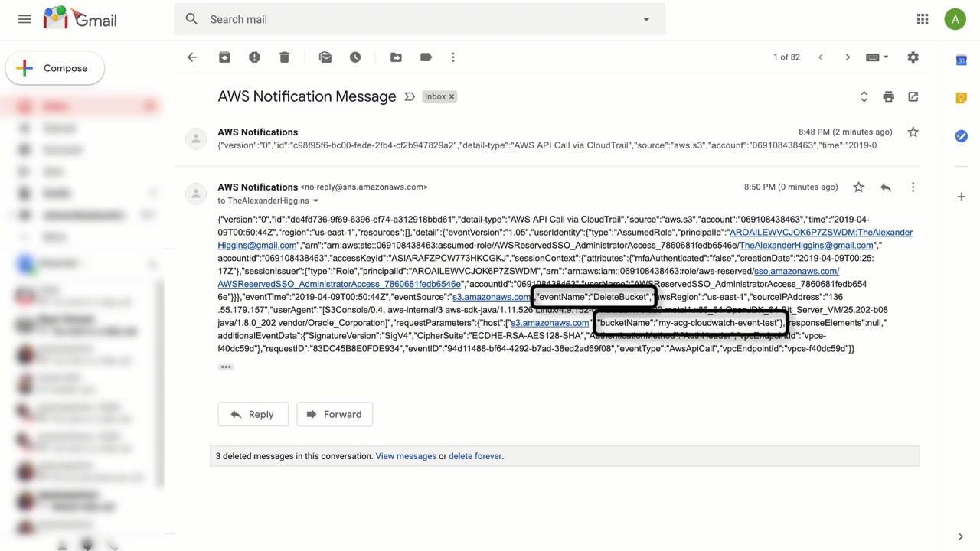The width and height of the screenshot is (980, 551).
Task: Get add-ons with the plus icon
Action: 961,197
